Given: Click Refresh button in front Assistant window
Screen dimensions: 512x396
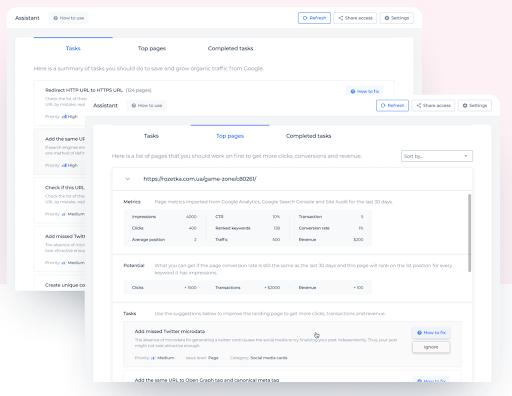Looking at the screenshot, I should (392, 105).
